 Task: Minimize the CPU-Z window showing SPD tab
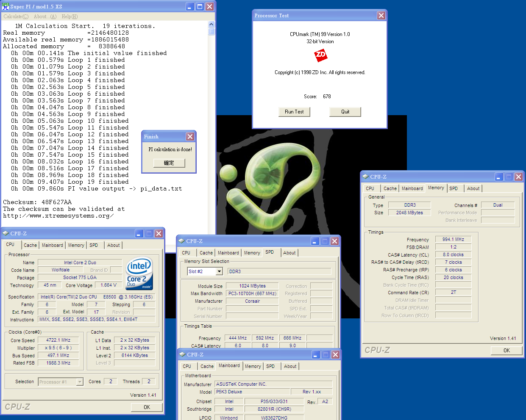coord(315,241)
